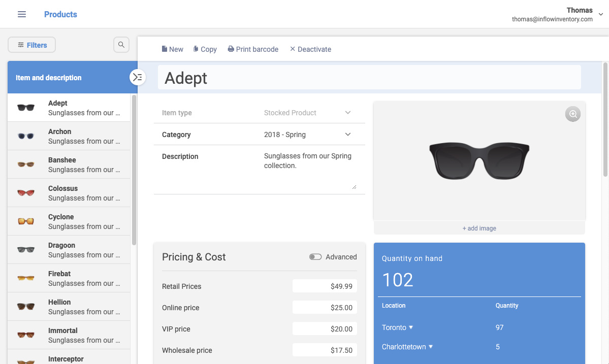Viewport: 609px width, 364px height.
Task: Copy the current product
Action: [205, 49]
